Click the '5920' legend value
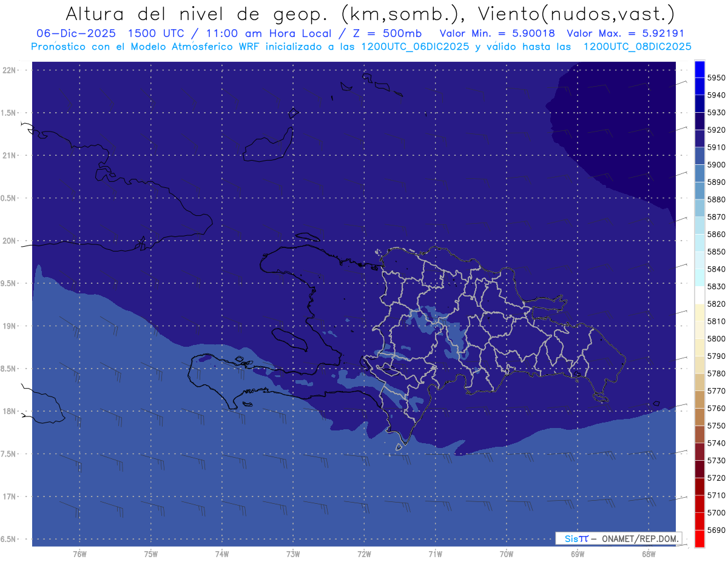728x562 pixels. (x=716, y=130)
